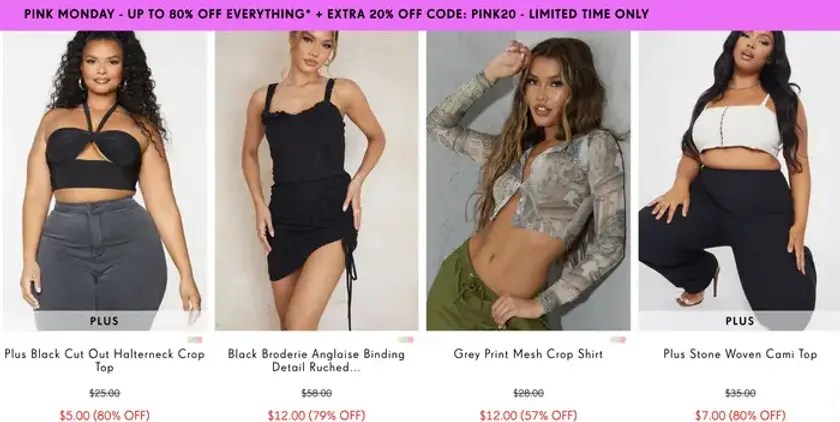Click the $12.00 (79% OFF) sale price
Viewport: 840px width, 422px height.
pos(317,415)
